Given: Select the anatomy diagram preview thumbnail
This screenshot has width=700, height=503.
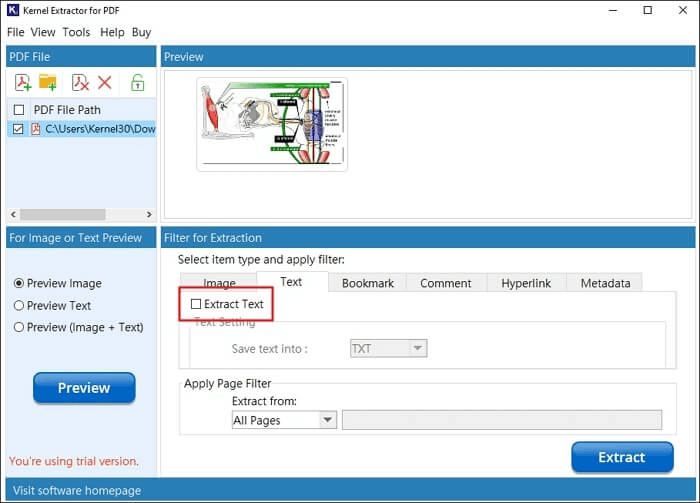Looking at the screenshot, I should pos(272,124).
